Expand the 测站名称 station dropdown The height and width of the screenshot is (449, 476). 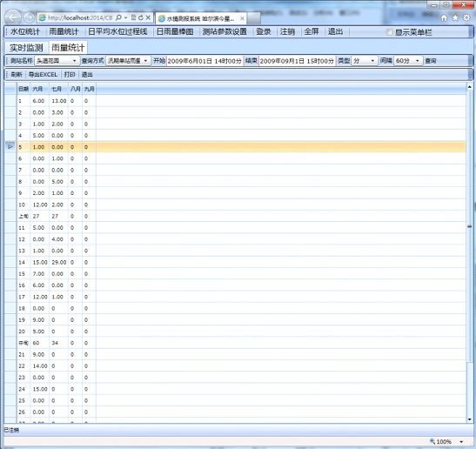click(75, 61)
